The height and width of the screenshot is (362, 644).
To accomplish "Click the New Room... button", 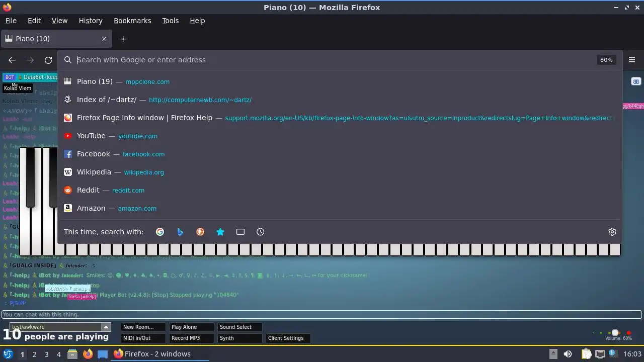I will (143, 327).
